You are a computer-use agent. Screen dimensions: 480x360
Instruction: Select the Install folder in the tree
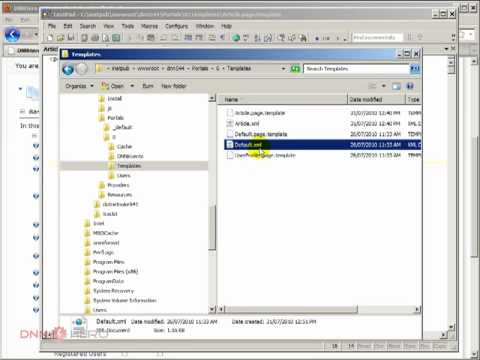[111, 99]
